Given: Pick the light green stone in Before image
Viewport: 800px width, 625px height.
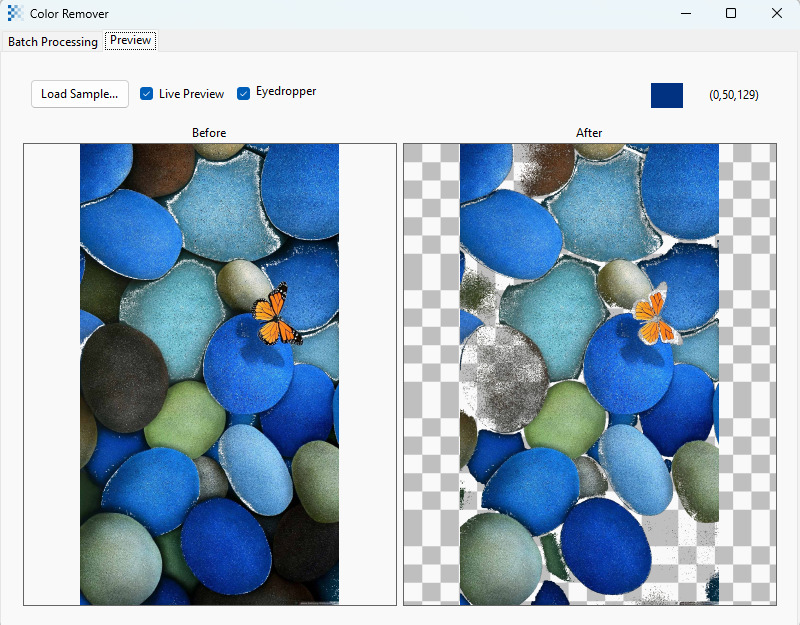Looking at the screenshot, I should coord(186,419).
